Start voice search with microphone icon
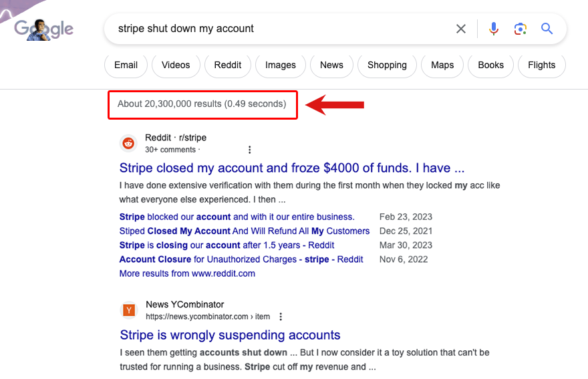588x379 pixels. (x=494, y=29)
